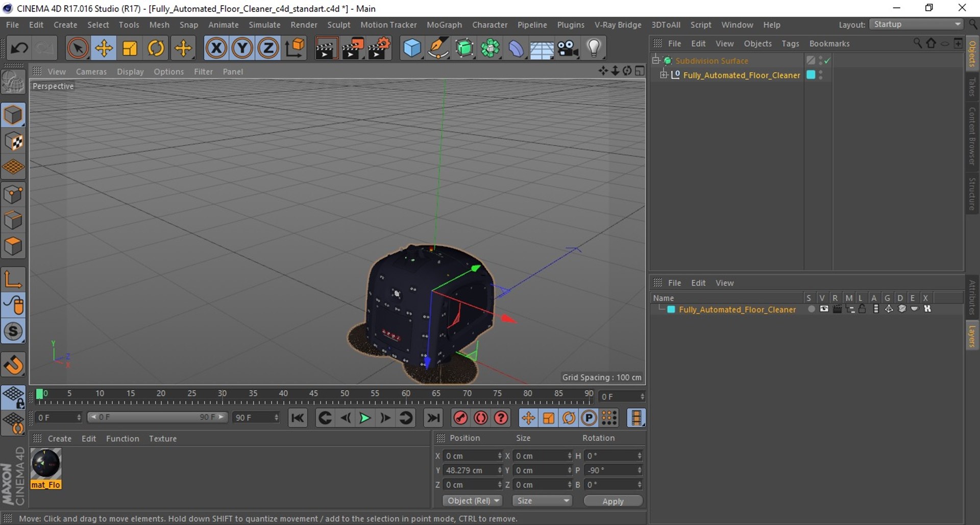Activate the Scale tool

[130, 48]
